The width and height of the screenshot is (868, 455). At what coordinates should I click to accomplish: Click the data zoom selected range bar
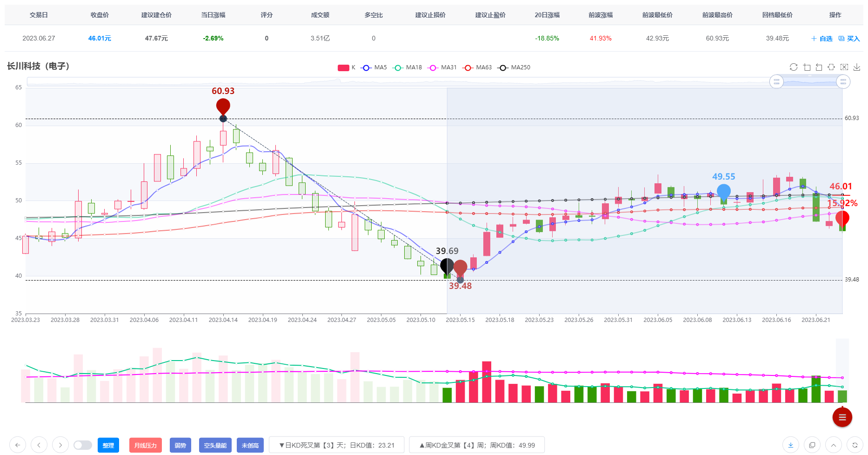pos(810,82)
